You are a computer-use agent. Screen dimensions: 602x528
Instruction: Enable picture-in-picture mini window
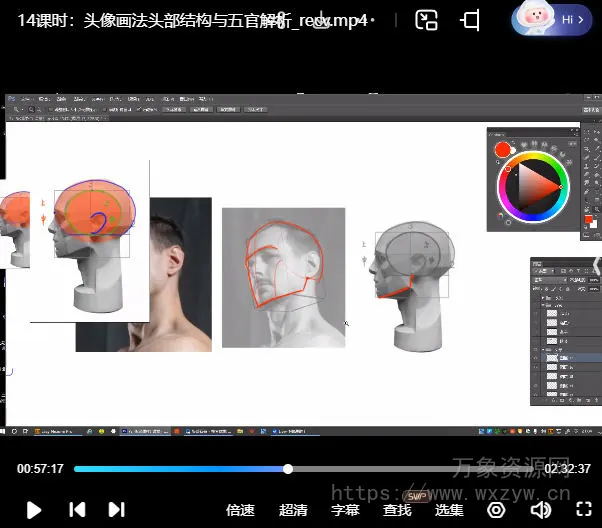[x=427, y=20]
